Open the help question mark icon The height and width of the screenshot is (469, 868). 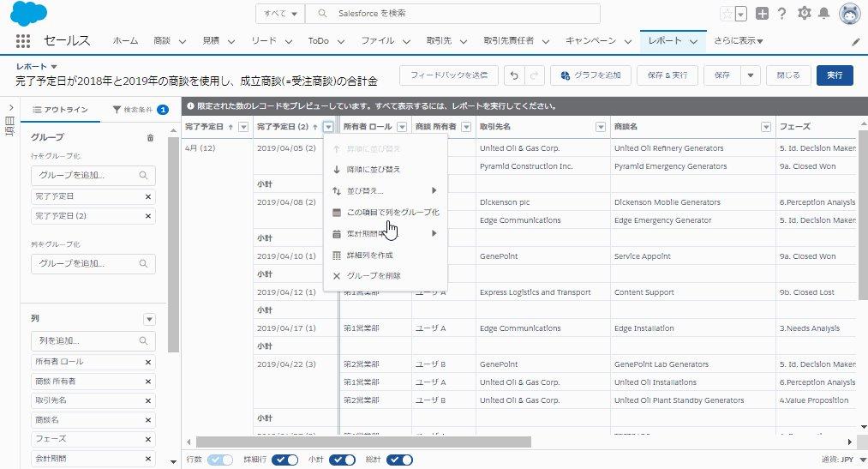pos(781,14)
